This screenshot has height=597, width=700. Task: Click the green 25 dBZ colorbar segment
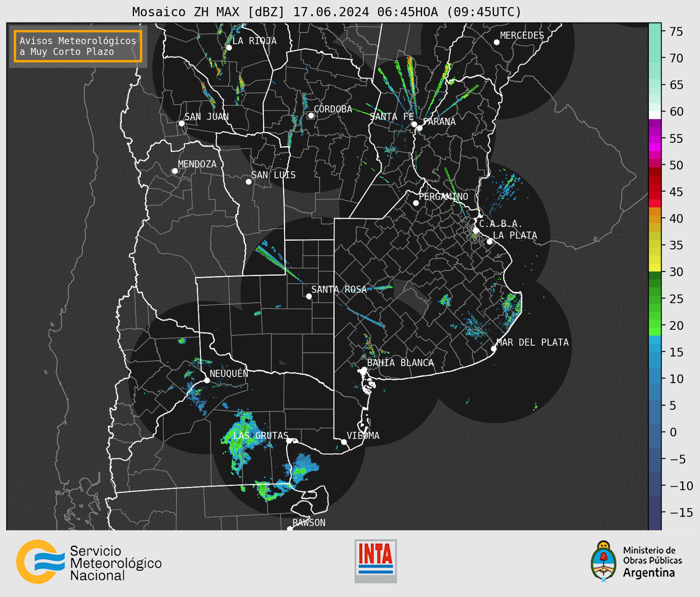(655, 299)
